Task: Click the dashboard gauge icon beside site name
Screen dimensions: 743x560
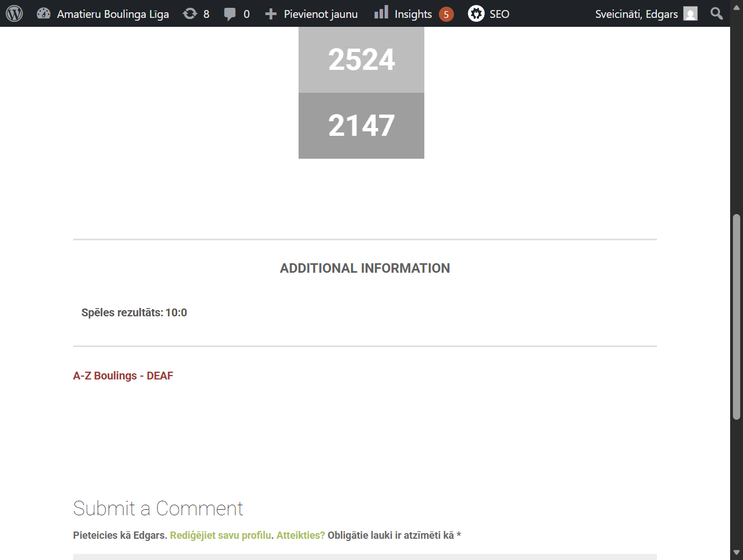Action: tap(44, 13)
